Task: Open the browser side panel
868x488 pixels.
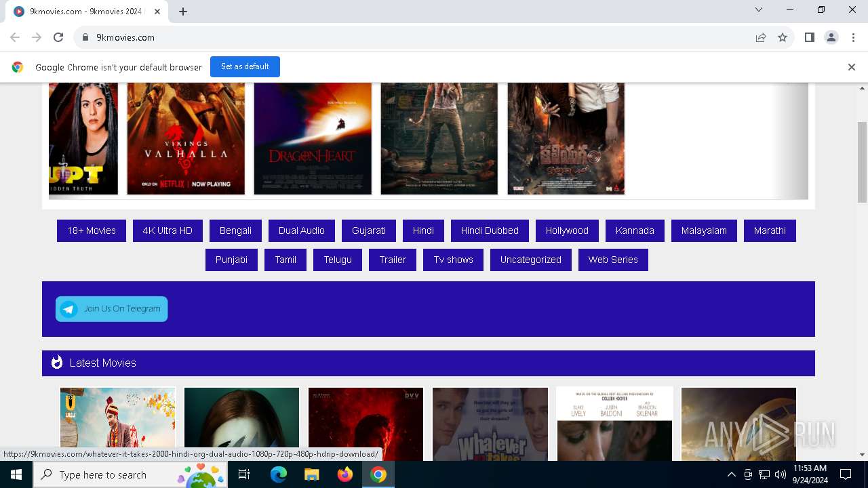Action: 809,37
